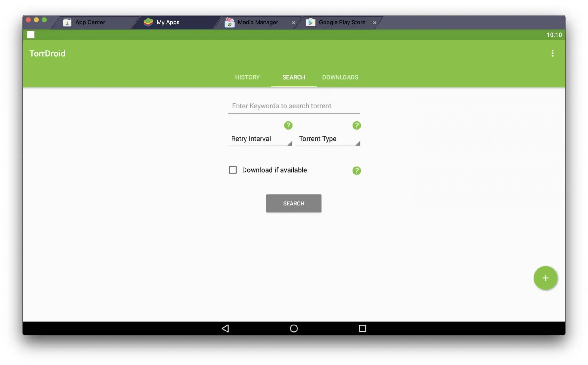Click the SEARCH button to execute
Viewport: 588px width, 365px height.
[x=294, y=203]
